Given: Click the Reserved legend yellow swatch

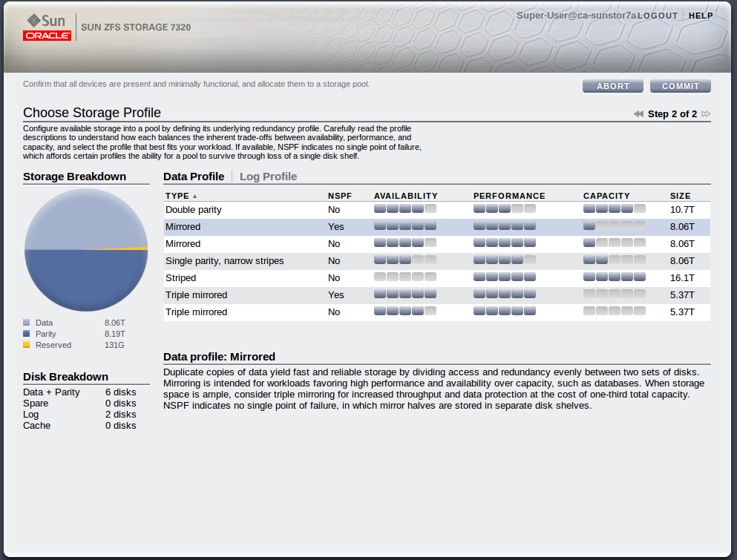Looking at the screenshot, I should pyautogui.click(x=27, y=346).
